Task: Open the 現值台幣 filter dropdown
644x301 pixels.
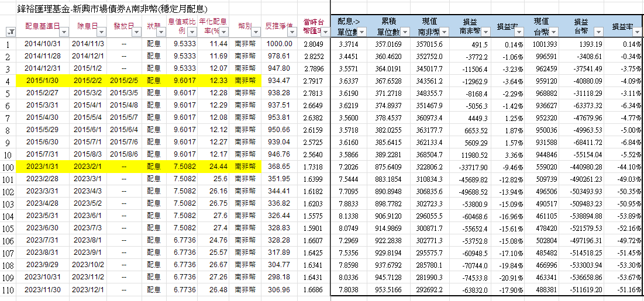Action: pos(553,32)
